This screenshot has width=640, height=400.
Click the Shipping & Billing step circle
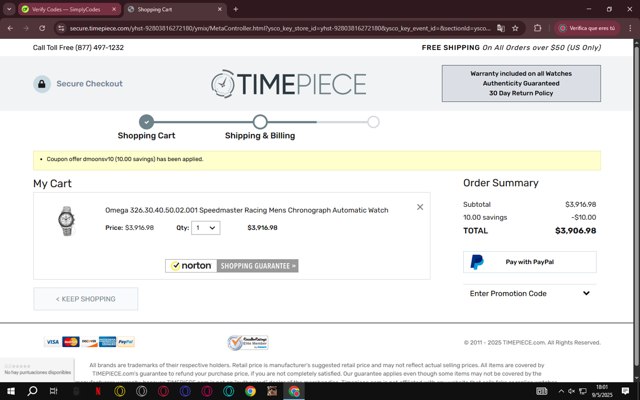pos(260,122)
